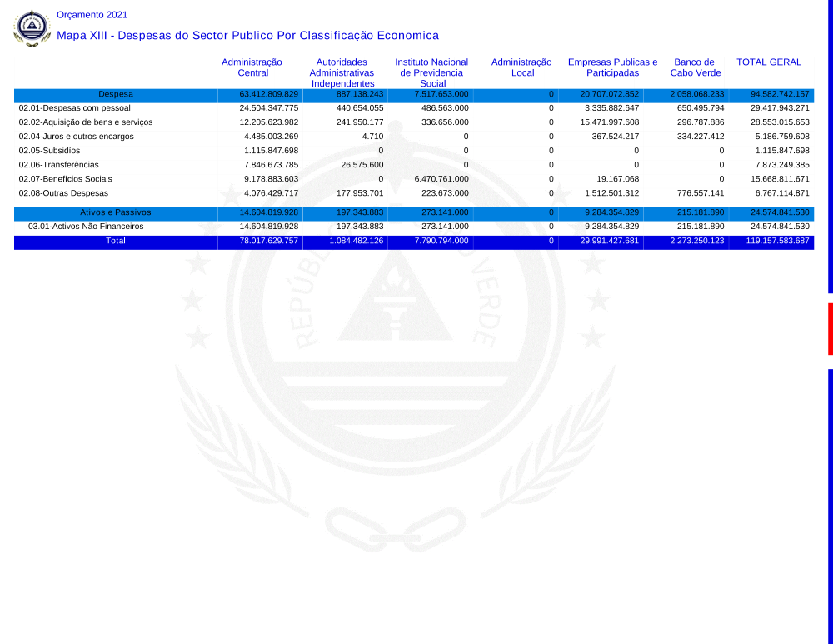This screenshot has height=644, width=833.
Task: Select the Empresas Publicas e Participadas header
Action: [612, 67]
